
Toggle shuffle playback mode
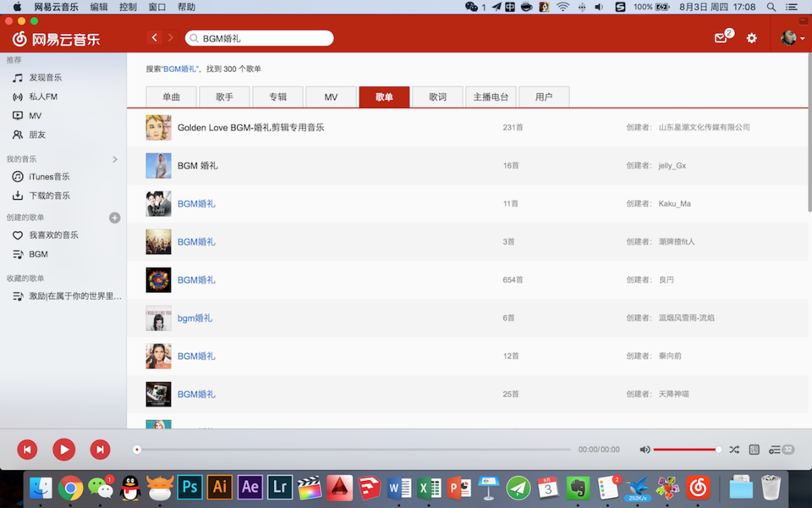point(733,450)
